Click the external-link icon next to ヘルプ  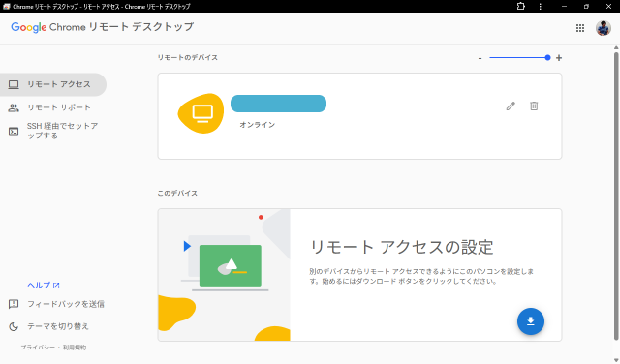(56, 286)
